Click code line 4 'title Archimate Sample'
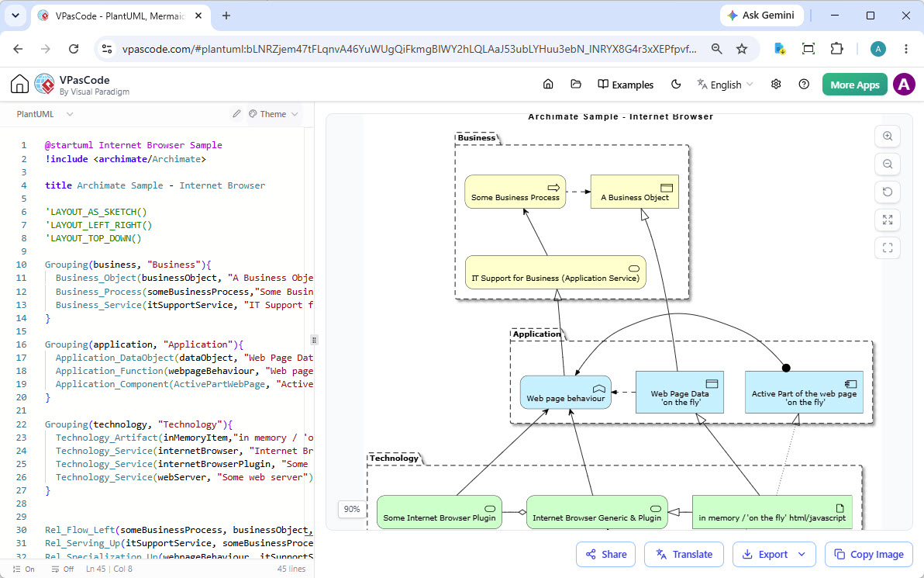The height and width of the screenshot is (578, 924). (x=155, y=185)
